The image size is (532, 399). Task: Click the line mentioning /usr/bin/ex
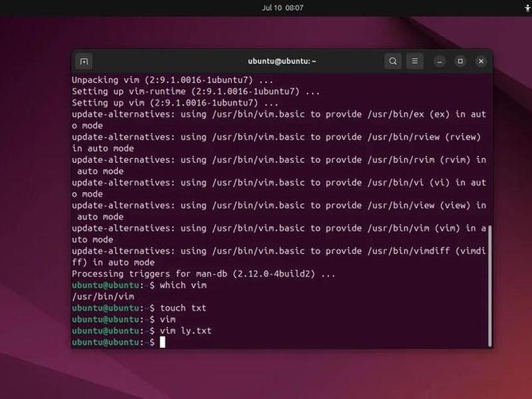pyautogui.click(x=279, y=114)
